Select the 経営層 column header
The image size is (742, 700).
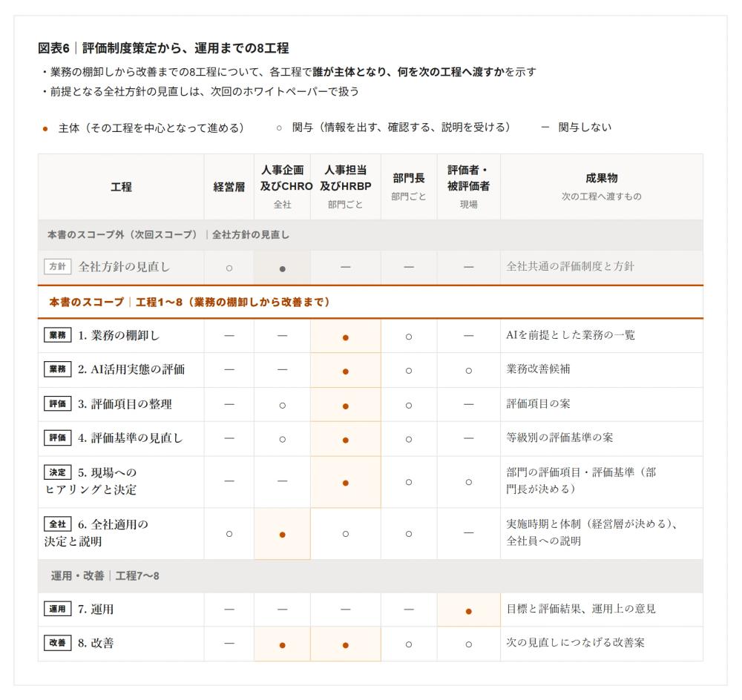pyautogui.click(x=229, y=187)
